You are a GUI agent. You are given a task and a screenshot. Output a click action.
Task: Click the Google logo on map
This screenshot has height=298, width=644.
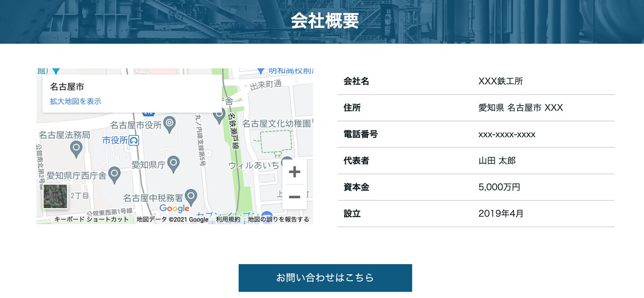coord(174,208)
